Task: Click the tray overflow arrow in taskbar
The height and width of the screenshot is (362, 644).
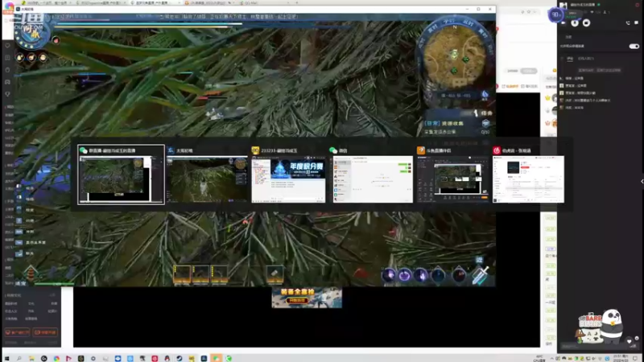Action: click(551, 358)
